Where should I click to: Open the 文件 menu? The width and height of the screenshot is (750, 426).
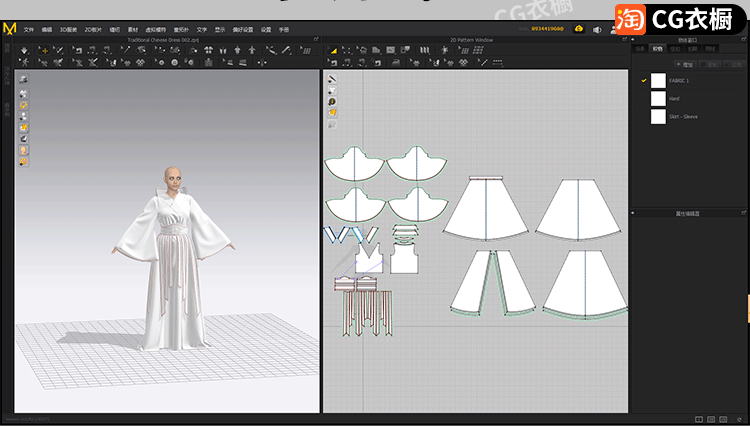pyautogui.click(x=28, y=29)
